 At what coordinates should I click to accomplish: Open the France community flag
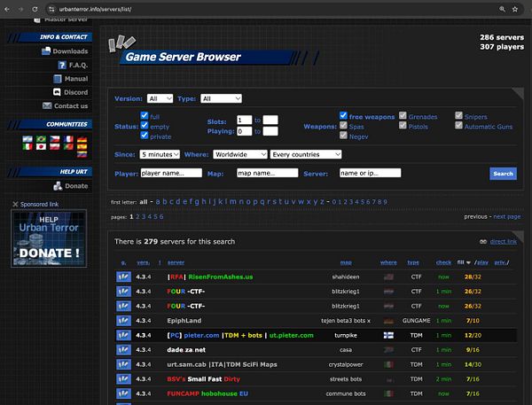point(68,139)
